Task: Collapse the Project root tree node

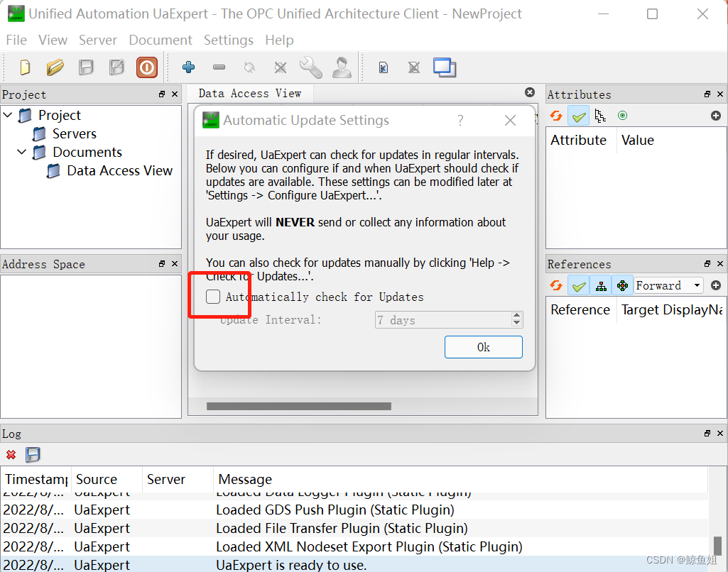Action: (8, 114)
